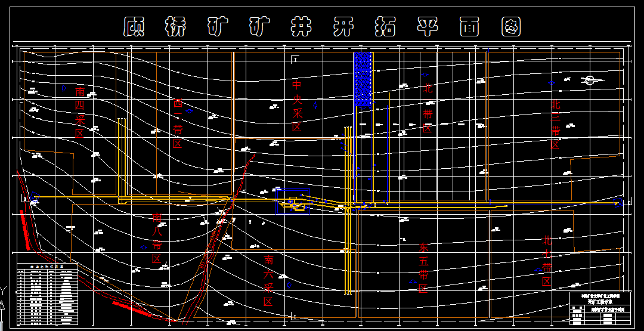Click the blue rectangular shaft station outline
The image size is (644, 331).
(292, 202)
